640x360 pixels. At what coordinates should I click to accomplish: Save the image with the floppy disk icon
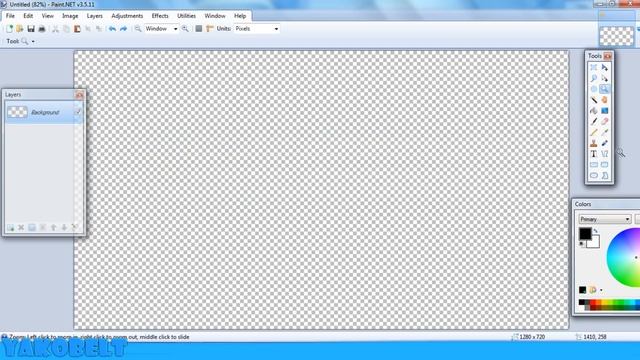point(31,29)
